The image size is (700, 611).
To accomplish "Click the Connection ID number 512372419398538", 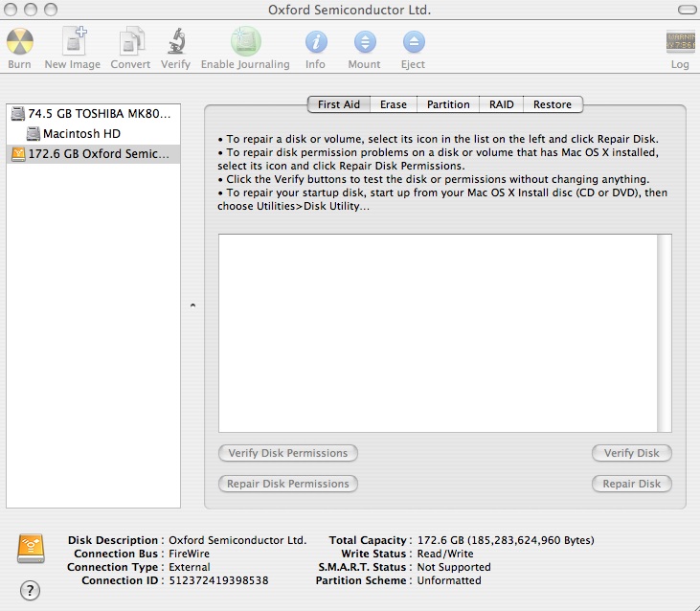I will click(218, 580).
